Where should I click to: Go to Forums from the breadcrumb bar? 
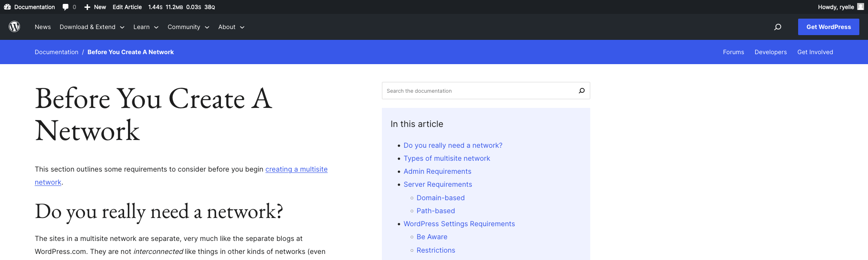(x=733, y=52)
